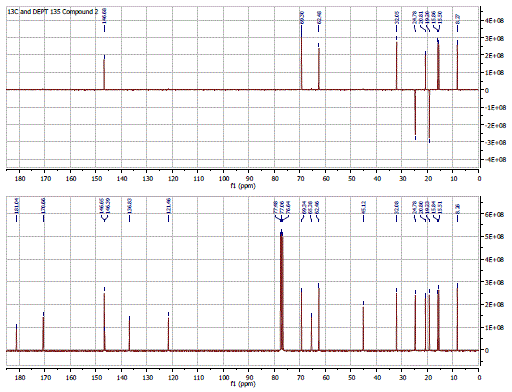This screenshot has height=392, width=512.
Task: Click the 136.83 peak label in lower spectrum
Action: [x=130, y=206]
